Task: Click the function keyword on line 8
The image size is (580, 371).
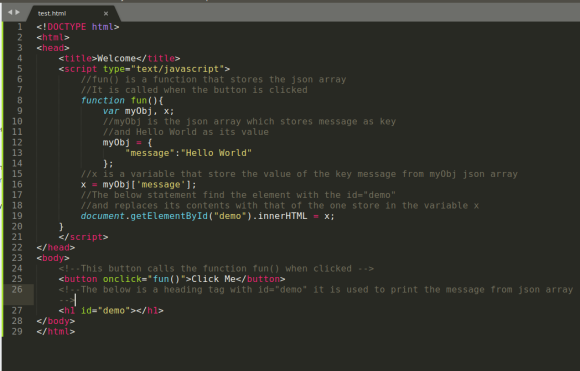Action: 103,100
